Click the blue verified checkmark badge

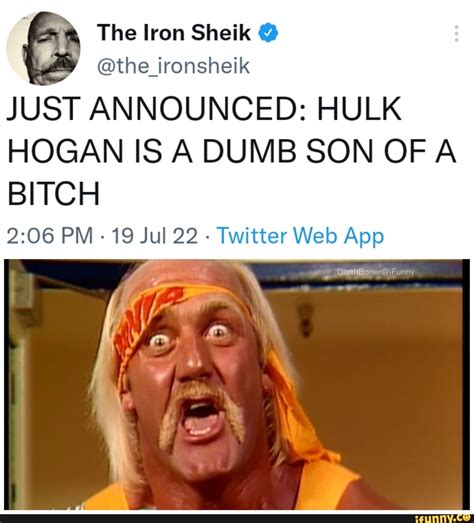pyautogui.click(x=268, y=32)
